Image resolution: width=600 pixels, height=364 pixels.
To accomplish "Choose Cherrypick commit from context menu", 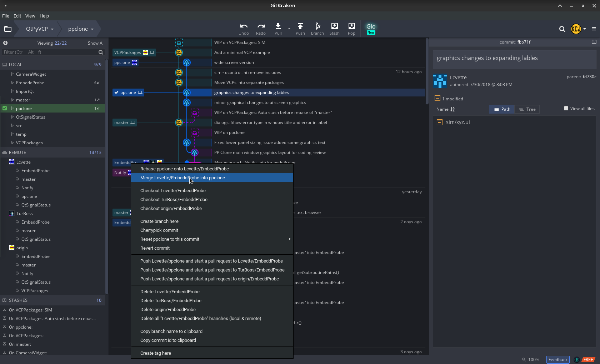I will pos(212,230).
